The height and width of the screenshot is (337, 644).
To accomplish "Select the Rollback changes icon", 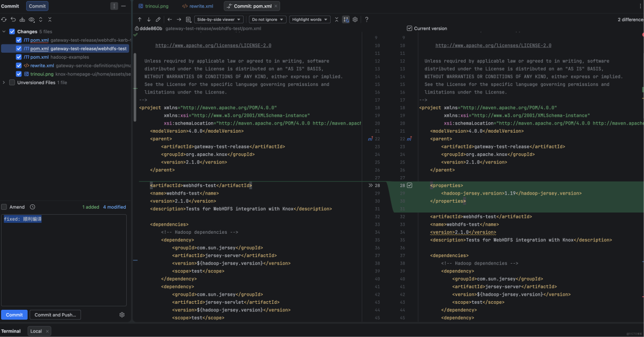I will pos(13,19).
